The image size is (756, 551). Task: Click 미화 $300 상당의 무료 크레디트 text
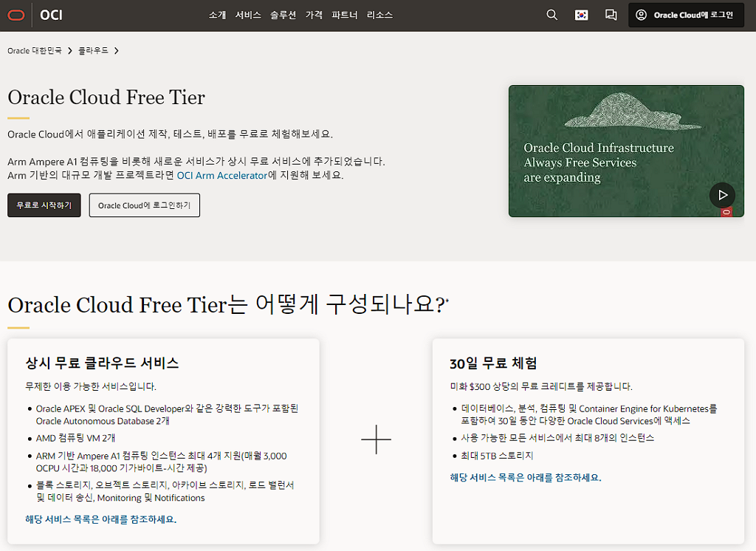[541, 386]
